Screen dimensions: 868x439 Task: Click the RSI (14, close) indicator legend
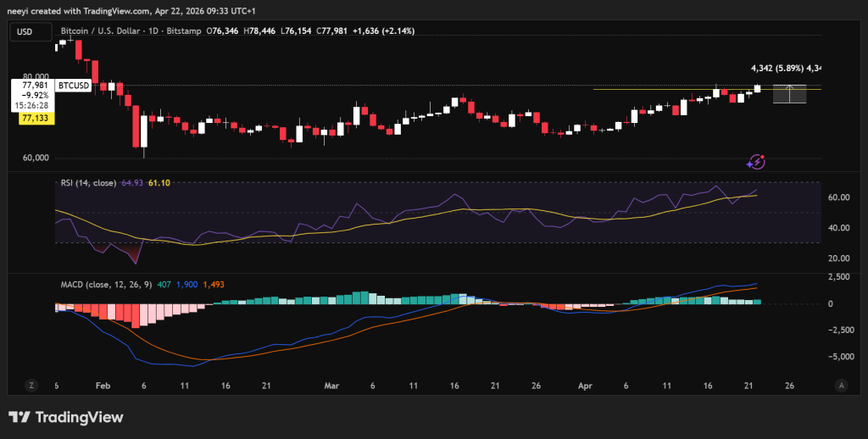pyautogui.click(x=90, y=182)
